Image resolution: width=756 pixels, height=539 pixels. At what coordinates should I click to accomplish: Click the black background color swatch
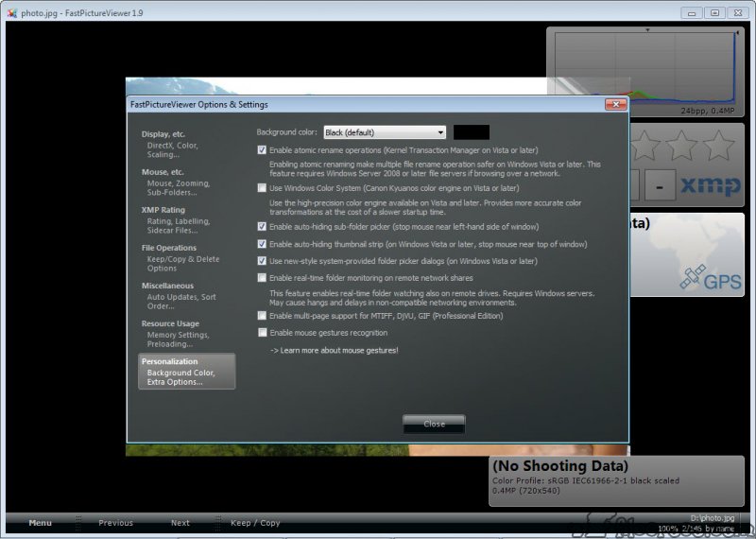click(x=471, y=132)
